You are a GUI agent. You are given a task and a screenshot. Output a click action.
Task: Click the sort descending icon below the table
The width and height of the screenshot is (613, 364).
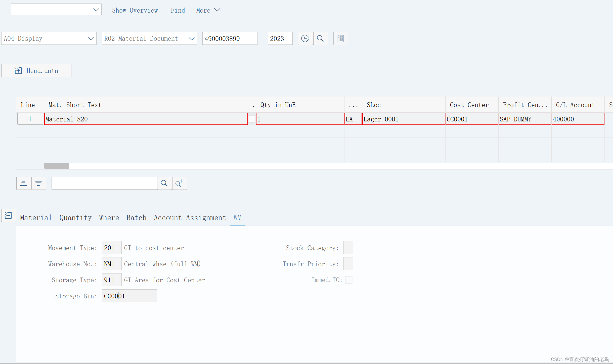(x=39, y=183)
